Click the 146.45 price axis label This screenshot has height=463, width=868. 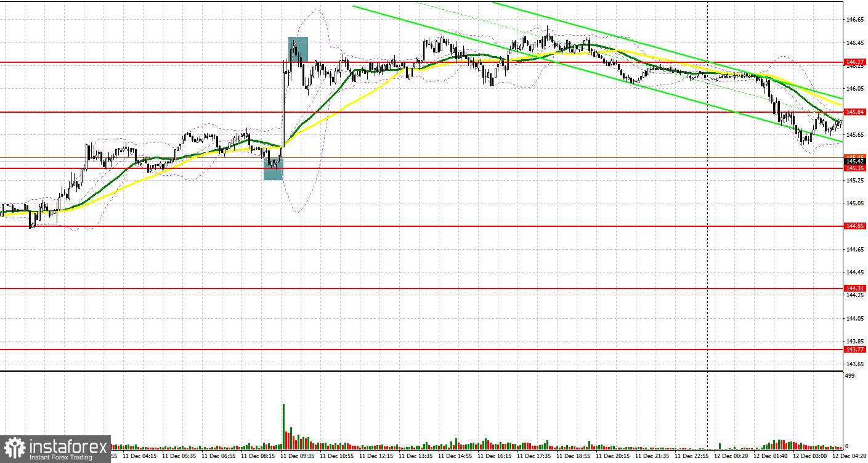coord(854,43)
